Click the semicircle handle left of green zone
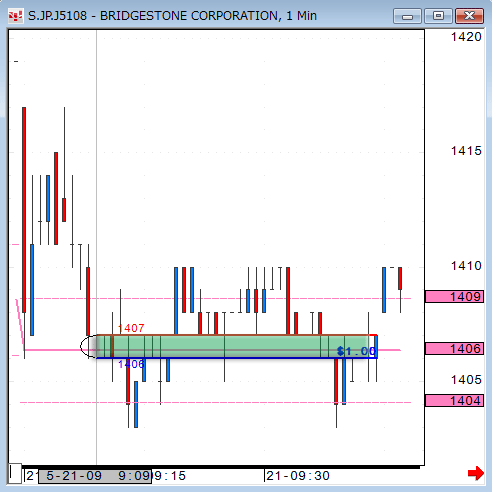The height and width of the screenshot is (492, 492). tap(88, 347)
